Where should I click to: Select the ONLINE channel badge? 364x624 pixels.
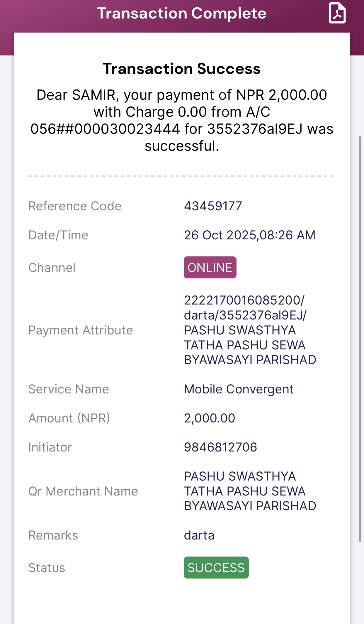pos(210,268)
